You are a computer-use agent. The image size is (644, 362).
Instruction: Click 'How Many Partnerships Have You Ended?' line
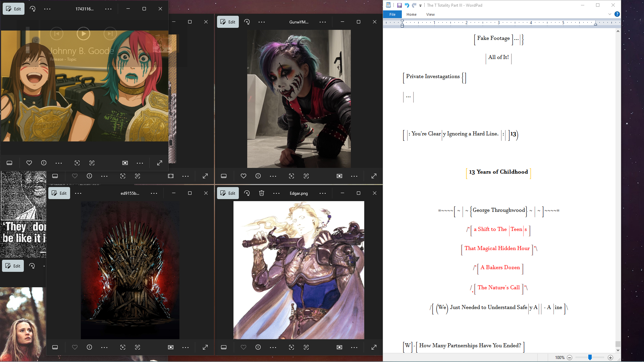click(x=470, y=346)
